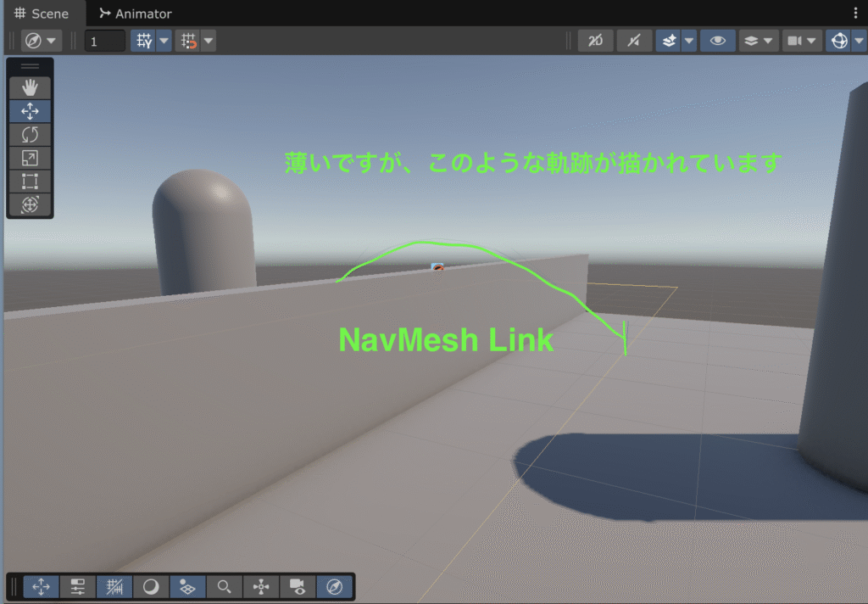The width and height of the screenshot is (868, 604).
Task: Click the NavMesh Link gizmo on the wall
Action: 437,267
